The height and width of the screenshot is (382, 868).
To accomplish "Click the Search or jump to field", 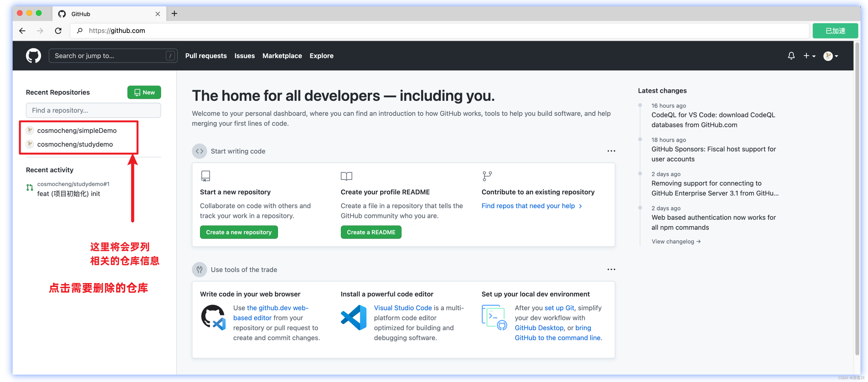I will tap(113, 56).
